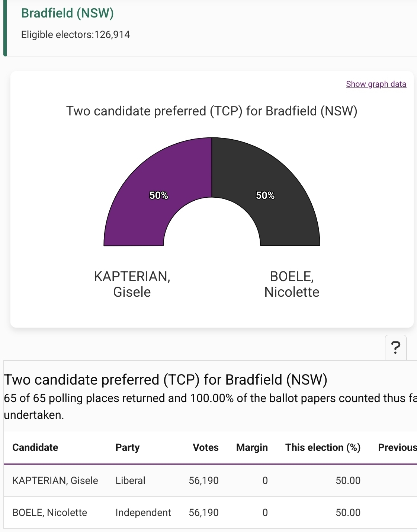Viewport: 417px width, 532px height.
Task: Sort by the Candidate column header
Action: click(35, 447)
